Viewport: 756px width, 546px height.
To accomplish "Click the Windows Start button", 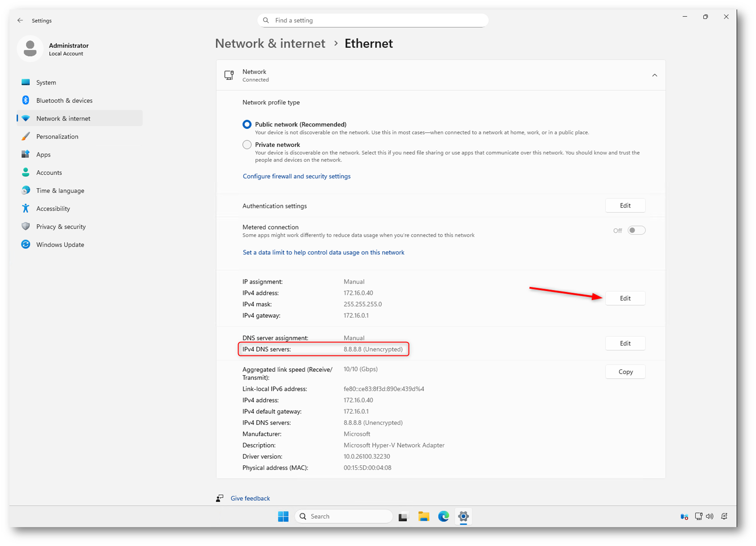I will (x=283, y=516).
